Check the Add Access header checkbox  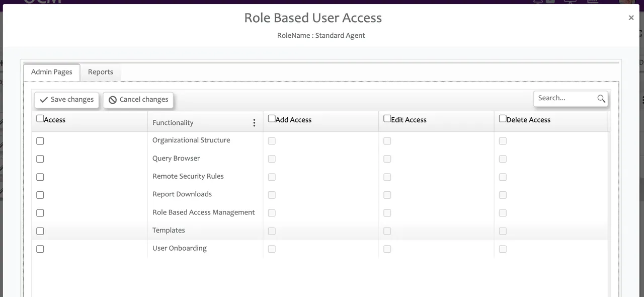click(x=272, y=119)
